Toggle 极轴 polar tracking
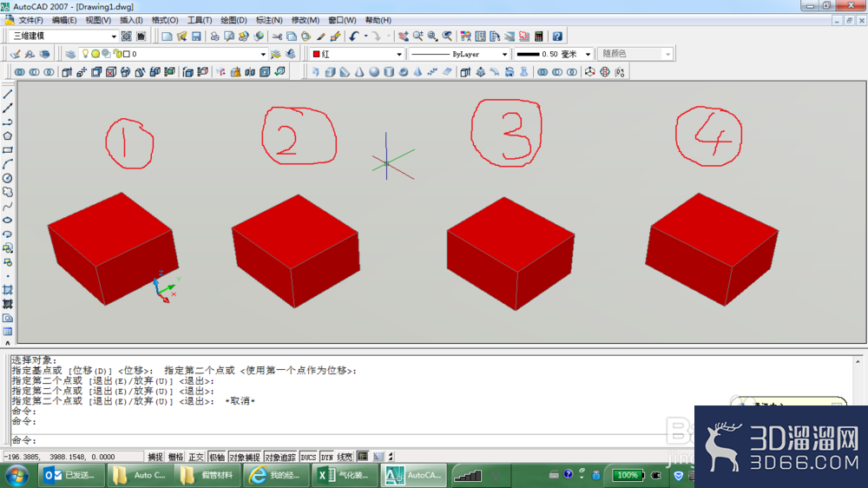868x488 pixels. coord(217,457)
